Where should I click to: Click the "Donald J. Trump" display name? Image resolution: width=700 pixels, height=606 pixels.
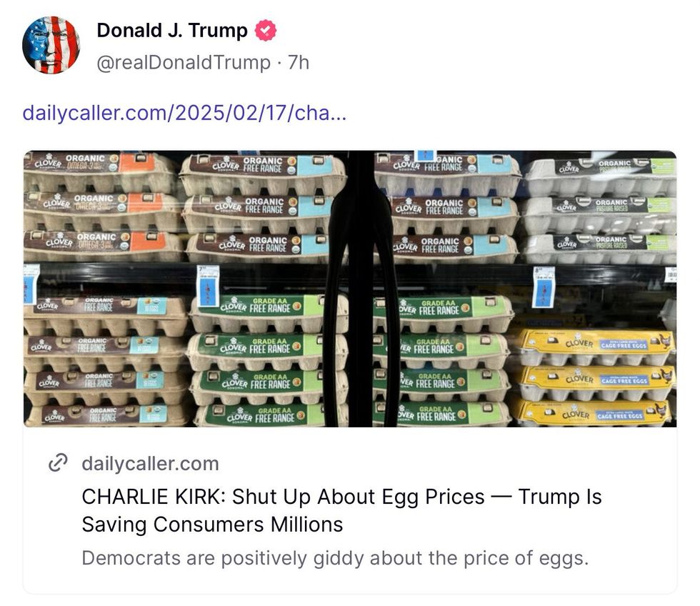[174, 31]
